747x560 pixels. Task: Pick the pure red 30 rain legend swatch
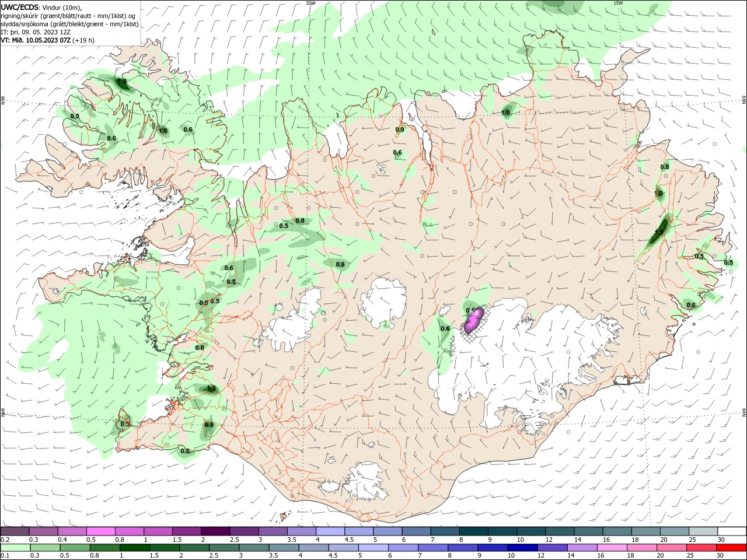click(732, 548)
